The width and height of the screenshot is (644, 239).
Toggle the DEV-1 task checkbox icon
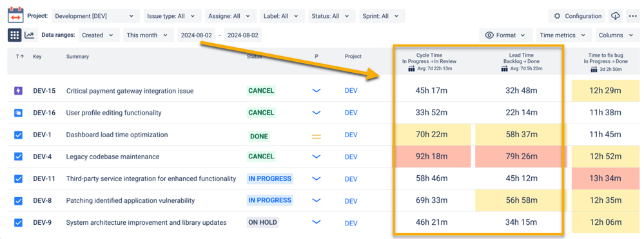click(x=18, y=135)
